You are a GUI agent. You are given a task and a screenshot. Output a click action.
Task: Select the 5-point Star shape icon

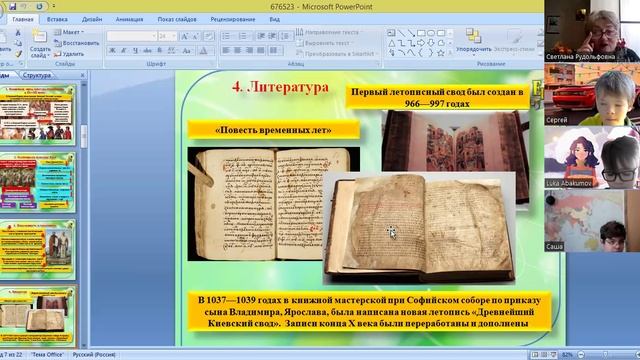click(441, 53)
